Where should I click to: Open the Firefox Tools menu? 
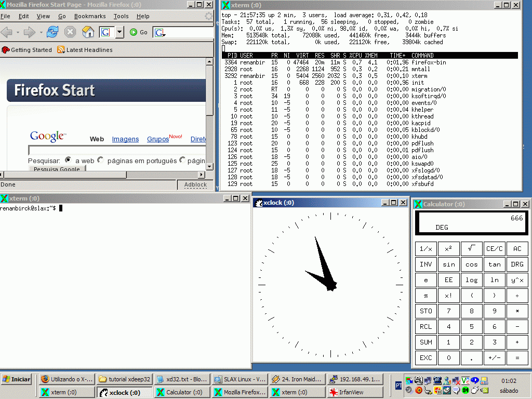point(121,16)
